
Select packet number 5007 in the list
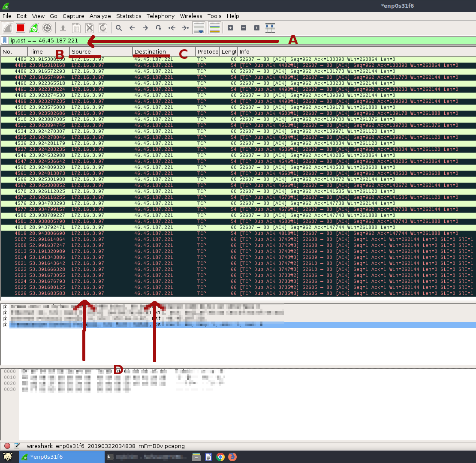[238, 239]
